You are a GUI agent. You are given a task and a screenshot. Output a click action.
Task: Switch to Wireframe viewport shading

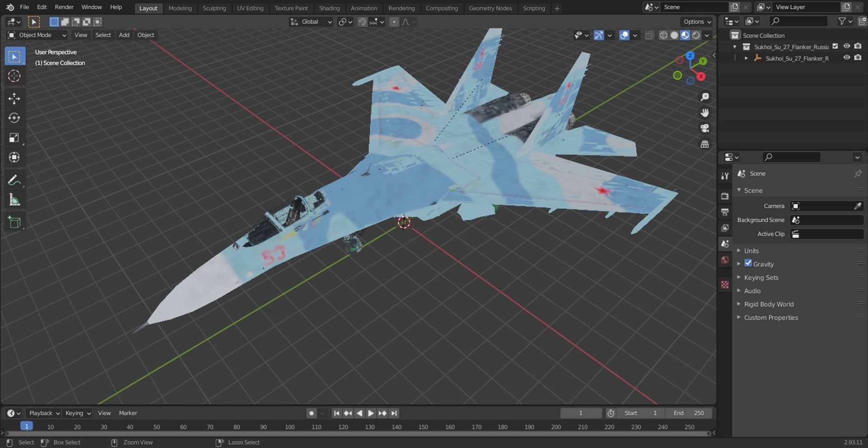(663, 35)
